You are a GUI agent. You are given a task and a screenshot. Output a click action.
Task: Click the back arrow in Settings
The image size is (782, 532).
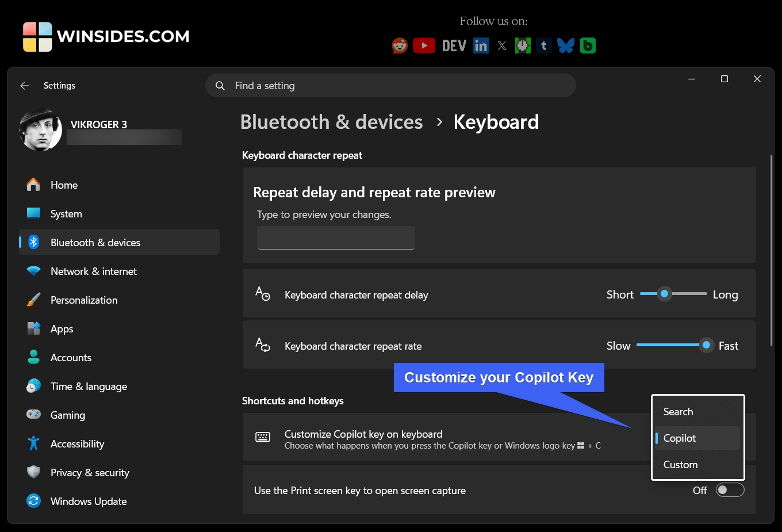24,85
